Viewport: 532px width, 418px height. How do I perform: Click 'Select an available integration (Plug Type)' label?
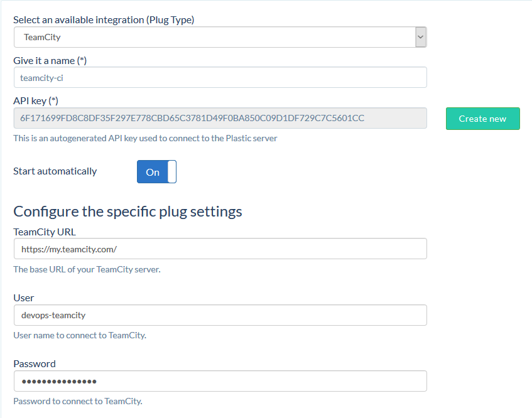pyautogui.click(x=104, y=20)
